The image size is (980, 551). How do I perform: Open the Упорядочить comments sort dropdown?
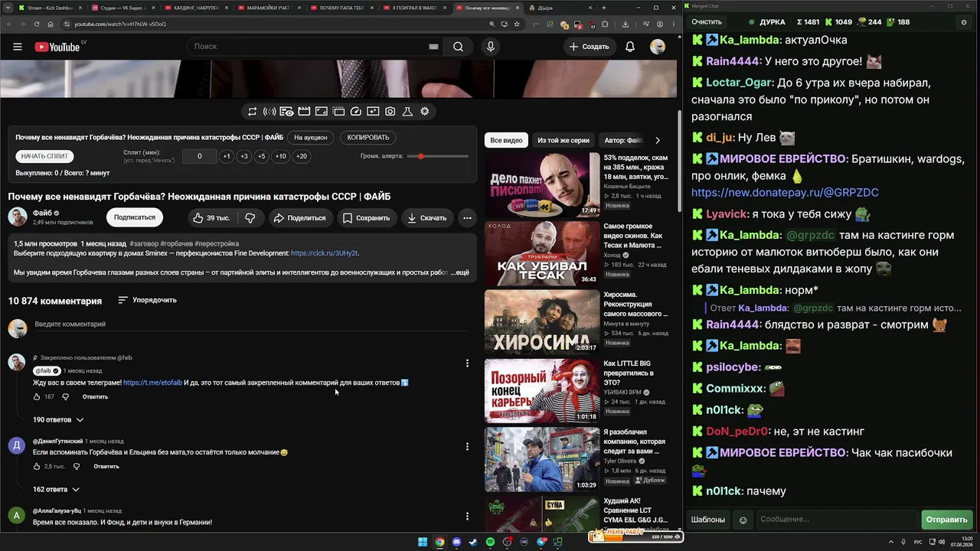pos(147,300)
